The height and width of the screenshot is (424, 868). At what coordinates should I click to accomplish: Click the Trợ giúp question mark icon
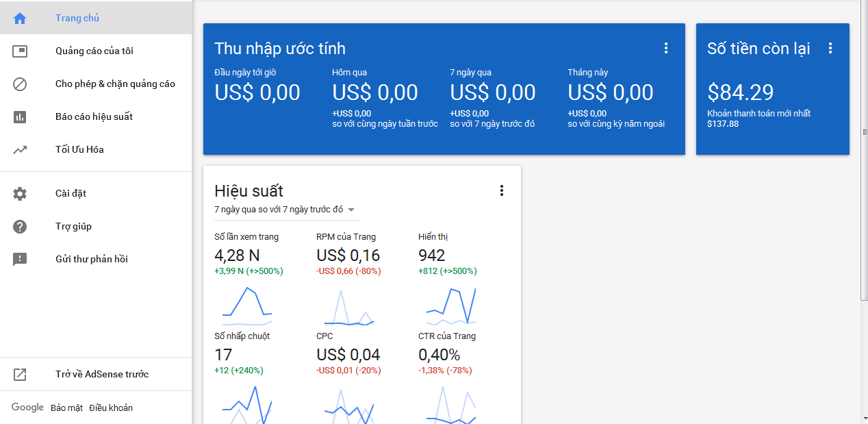[20, 227]
